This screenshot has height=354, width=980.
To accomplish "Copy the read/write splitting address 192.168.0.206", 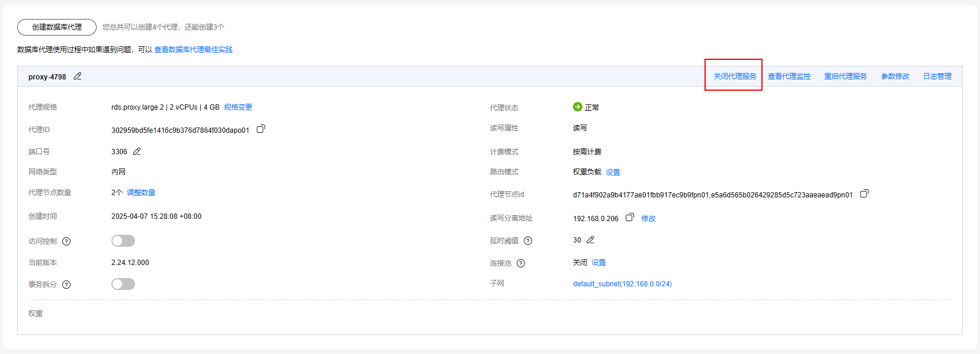I will coord(630,218).
